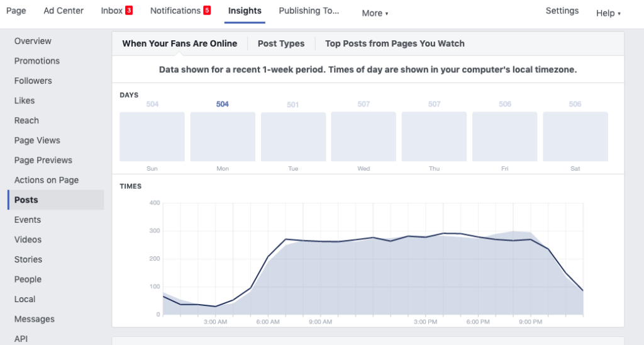Open Top Posts from Pages You Watch
644x345 pixels.
pos(395,43)
